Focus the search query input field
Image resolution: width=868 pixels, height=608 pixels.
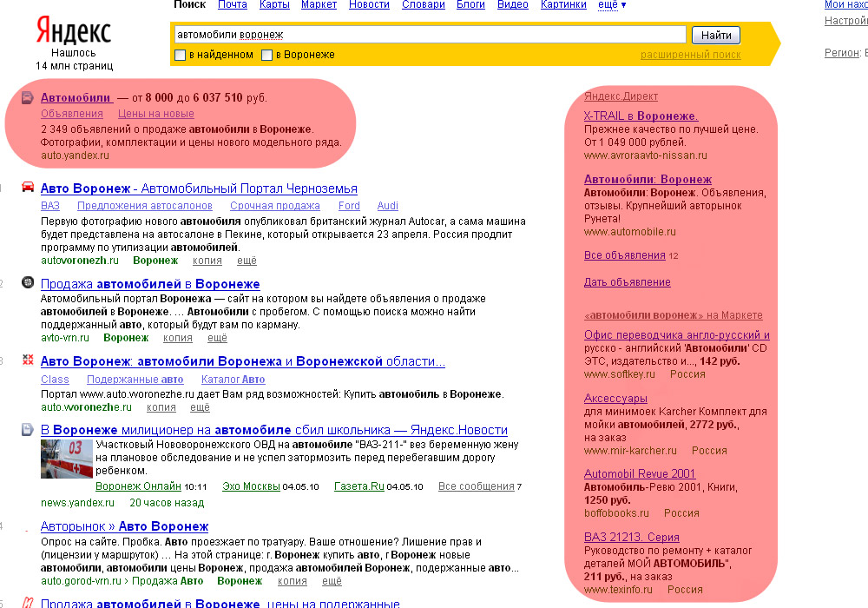pos(430,35)
